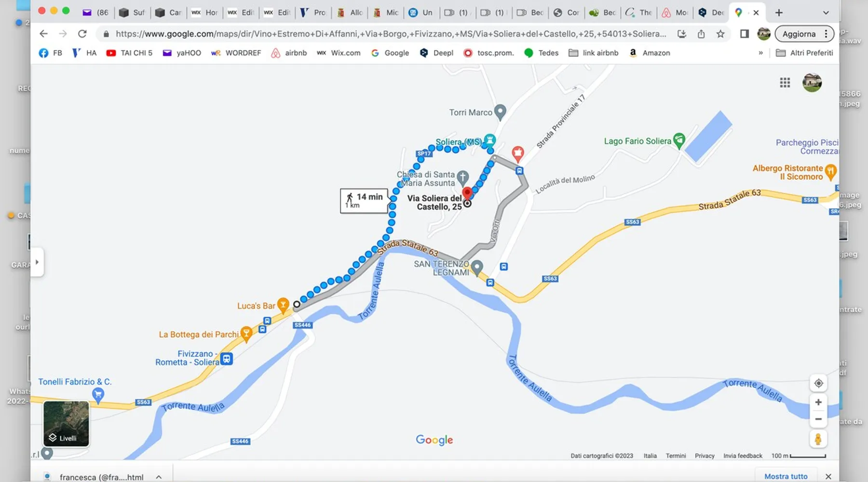Reload the page
Viewport: 868px width, 482px height.
[82, 34]
